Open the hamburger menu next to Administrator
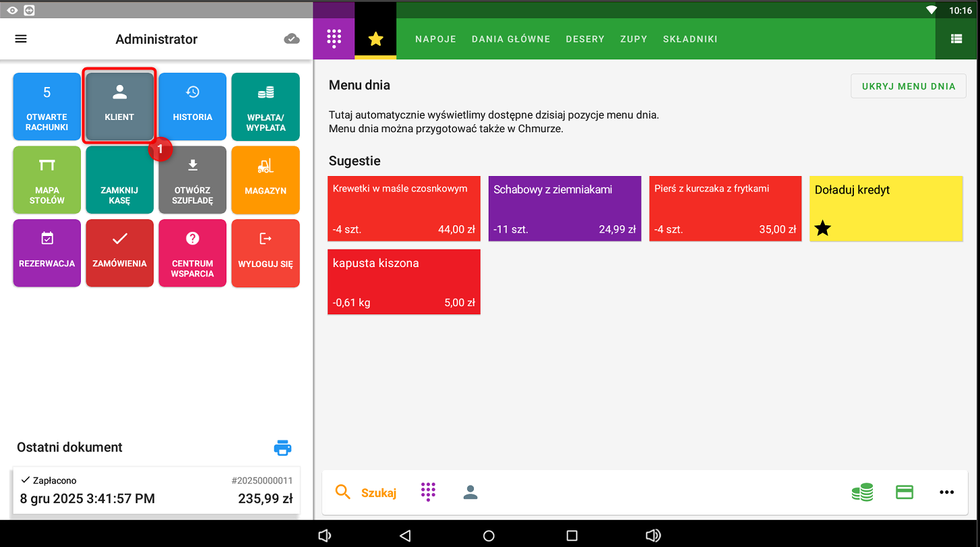Image resolution: width=980 pixels, height=547 pixels. click(x=21, y=39)
